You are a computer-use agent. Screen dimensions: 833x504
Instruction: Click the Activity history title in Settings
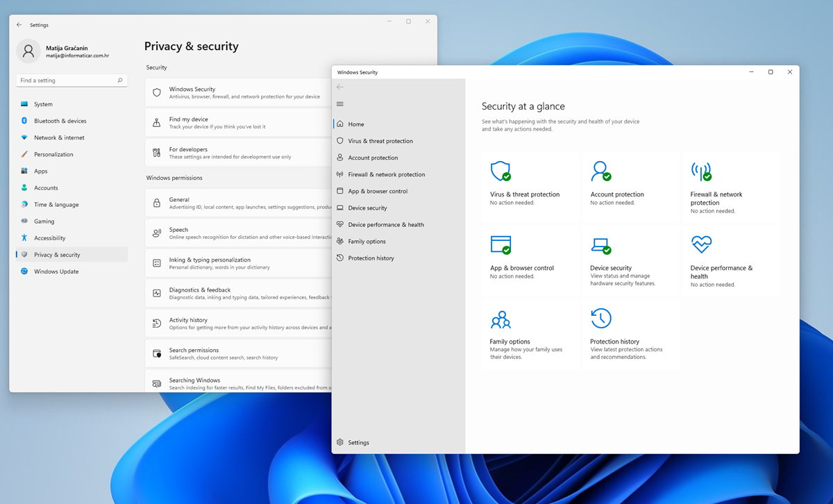click(188, 320)
